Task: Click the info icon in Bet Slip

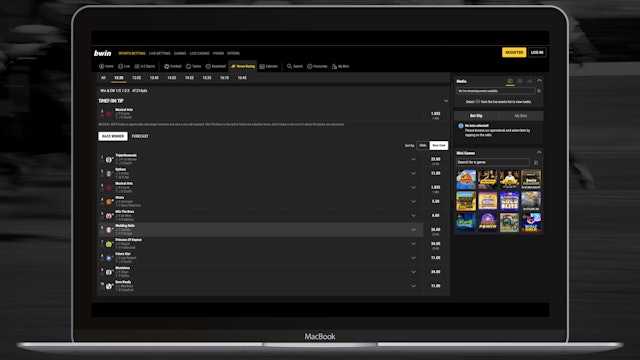Action: point(461,126)
